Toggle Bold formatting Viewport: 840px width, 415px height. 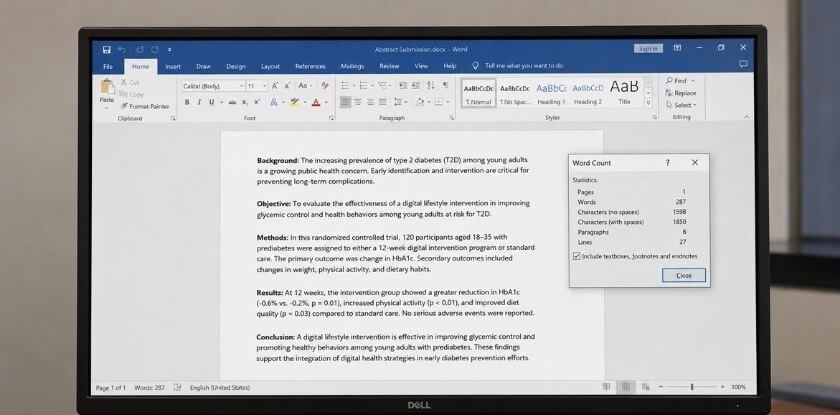187,102
